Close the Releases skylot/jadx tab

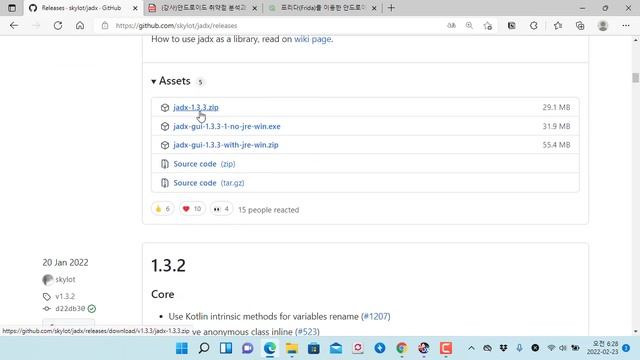(x=135, y=8)
